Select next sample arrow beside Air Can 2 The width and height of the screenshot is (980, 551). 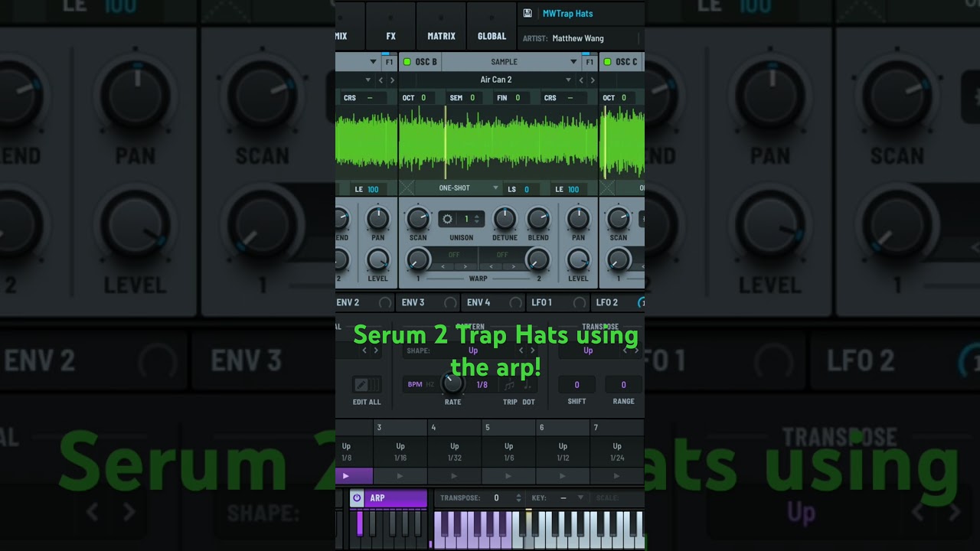tap(592, 80)
